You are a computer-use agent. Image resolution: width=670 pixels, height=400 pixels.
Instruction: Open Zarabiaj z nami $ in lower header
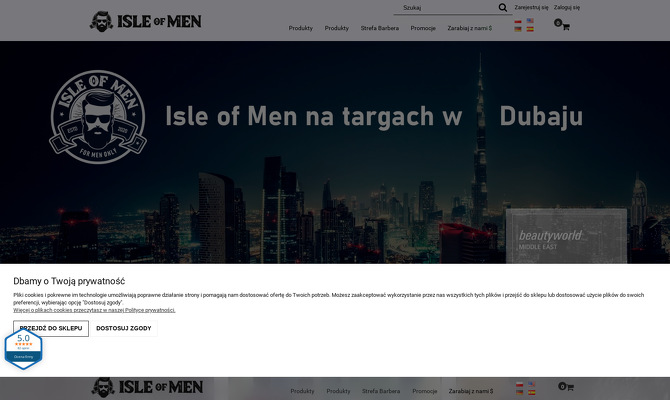pyautogui.click(x=471, y=391)
